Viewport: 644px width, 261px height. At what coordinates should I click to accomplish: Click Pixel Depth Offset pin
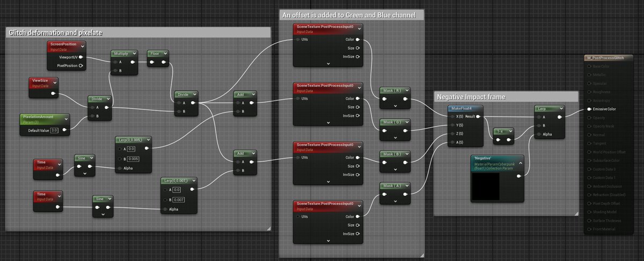pos(589,203)
